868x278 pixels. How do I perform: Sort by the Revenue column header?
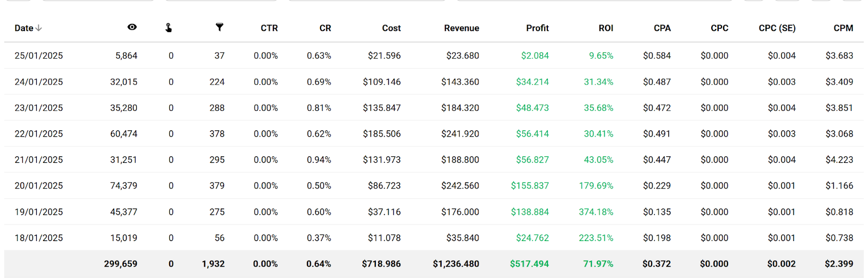click(461, 28)
